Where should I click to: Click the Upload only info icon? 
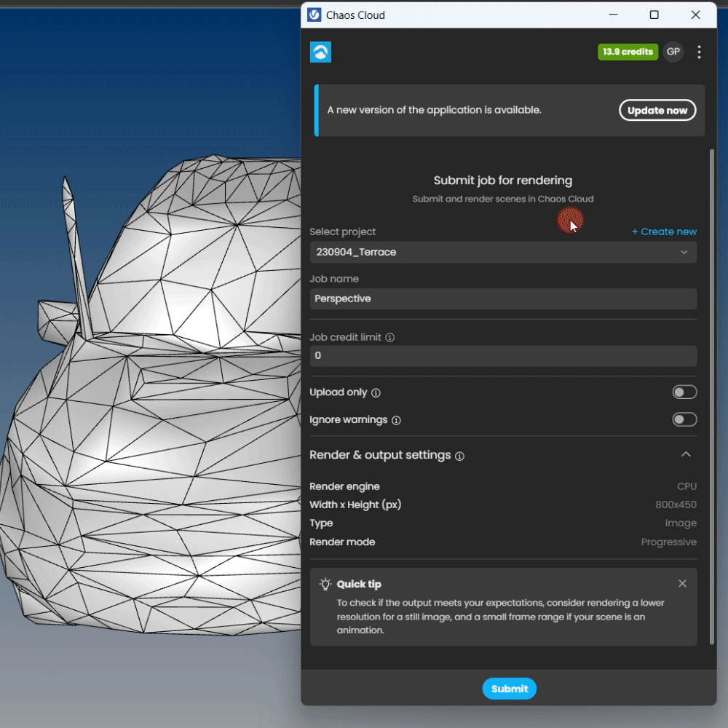[x=376, y=393]
